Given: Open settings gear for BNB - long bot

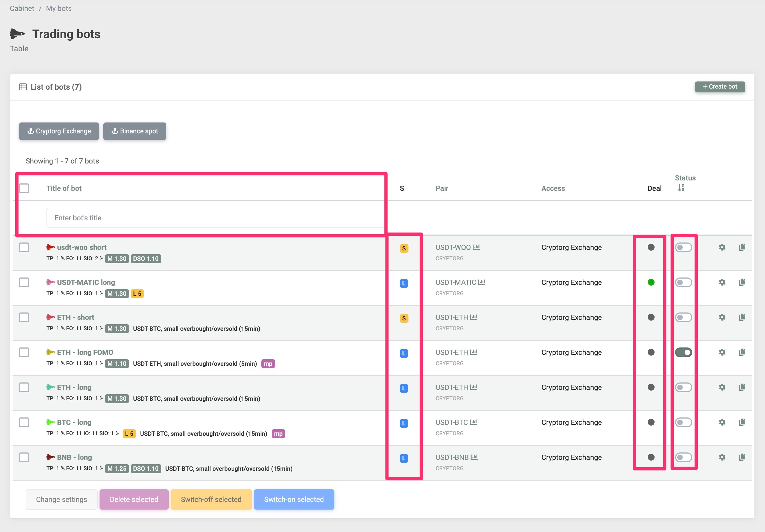Looking at the screenshot, I should pyautogui.click(x=722, y=457).
